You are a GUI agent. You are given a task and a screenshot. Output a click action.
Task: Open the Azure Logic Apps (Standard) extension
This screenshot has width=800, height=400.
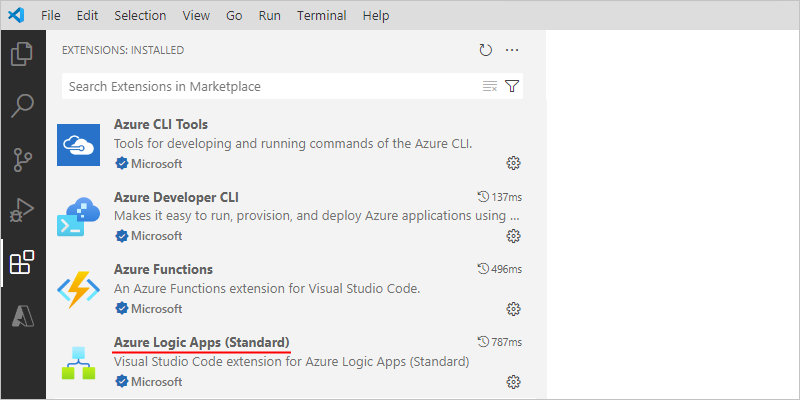[202, 342]
